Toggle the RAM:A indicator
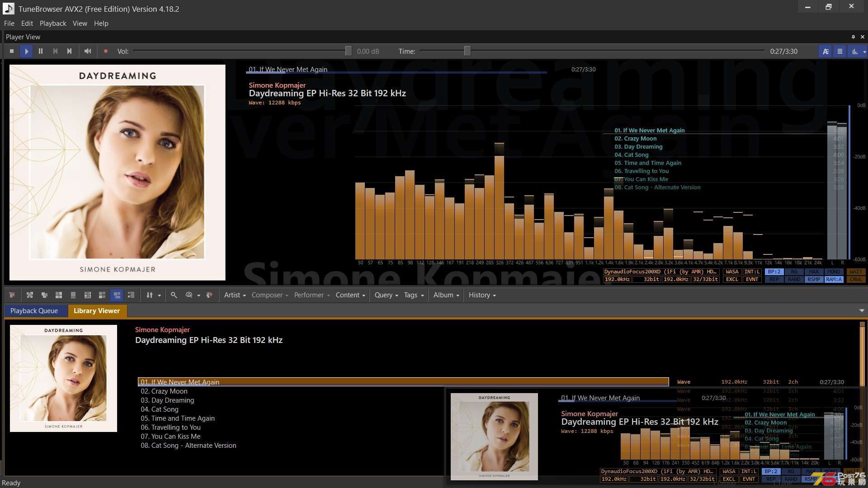Image resolution: width=868 pixels, height=488 pixels. (834, 279)
